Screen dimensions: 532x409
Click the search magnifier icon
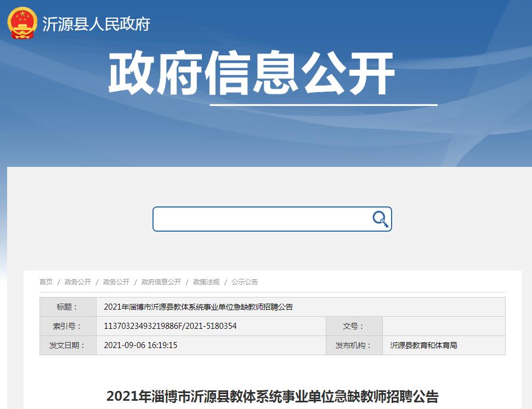pyautogui.click(x=380, y=218)
